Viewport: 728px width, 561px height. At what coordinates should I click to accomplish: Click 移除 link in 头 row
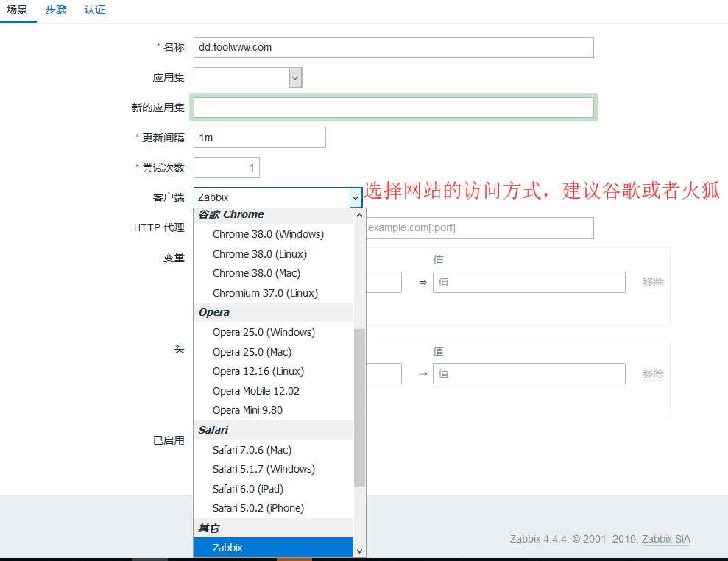653,373
